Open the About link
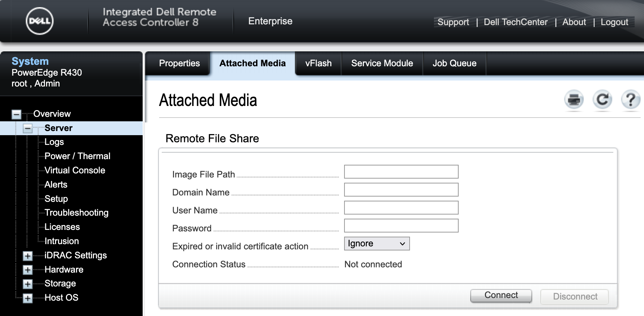The width and height of the screenshot is (644, 316). click(574, 22)
